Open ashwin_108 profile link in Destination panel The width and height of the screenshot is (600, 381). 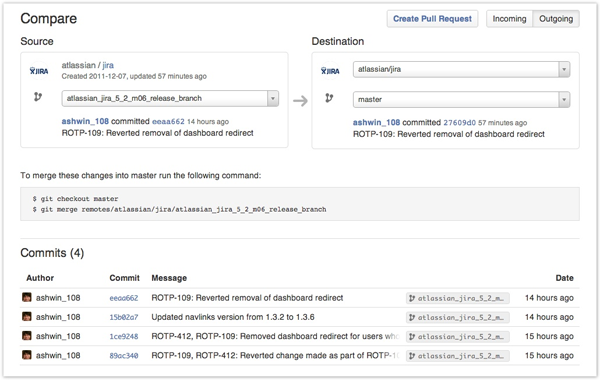(376, 122)
